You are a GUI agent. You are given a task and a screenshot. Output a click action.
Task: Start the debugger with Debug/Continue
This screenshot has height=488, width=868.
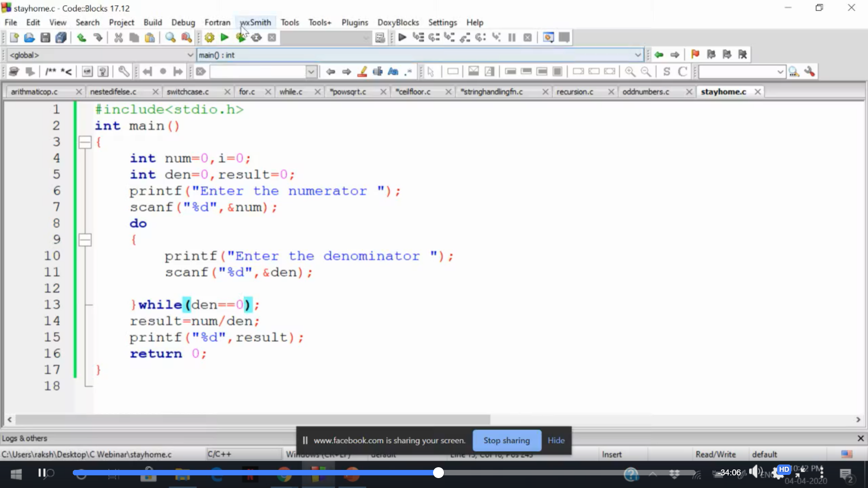point(402,38)
